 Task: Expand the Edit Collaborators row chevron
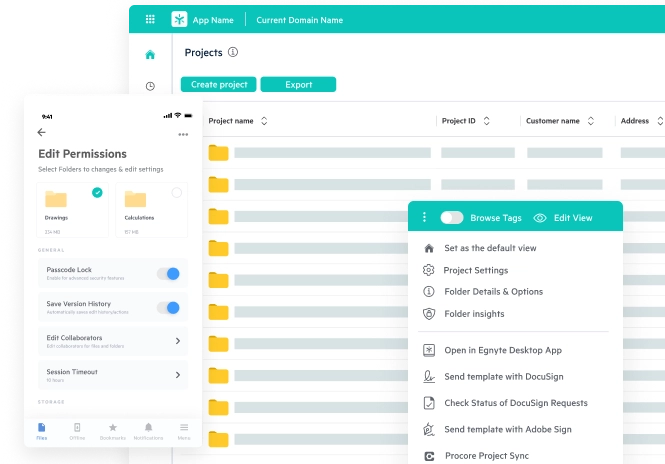pos(178,341)
